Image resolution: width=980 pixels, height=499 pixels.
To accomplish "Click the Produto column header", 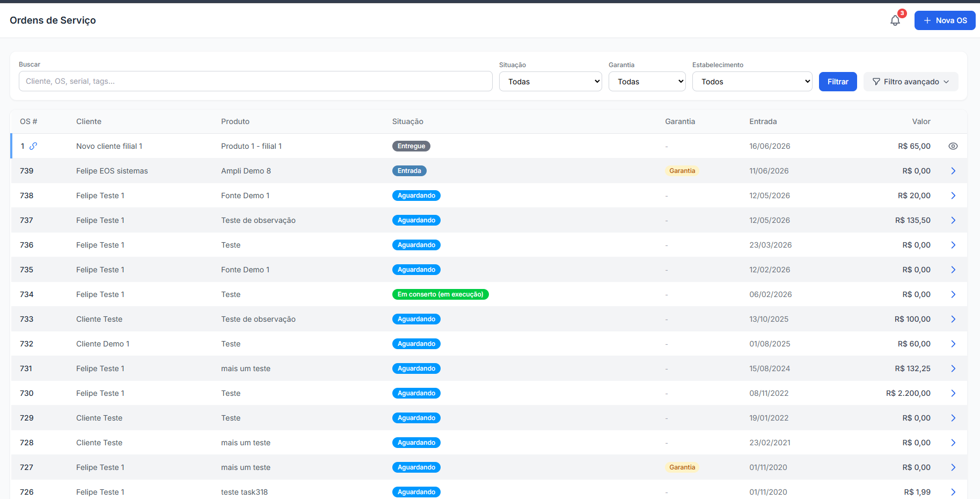I will [x=235, y=121].
